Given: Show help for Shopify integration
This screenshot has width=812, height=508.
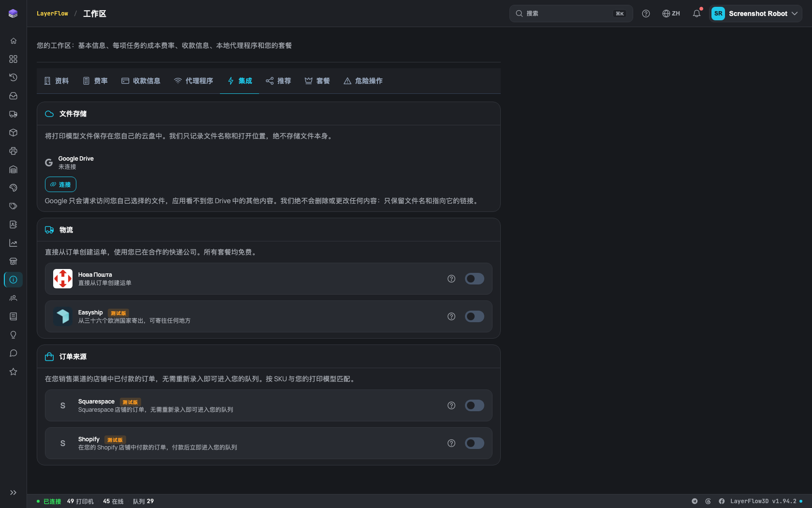Looking at the screenshot, I should (x=451, y=443).
